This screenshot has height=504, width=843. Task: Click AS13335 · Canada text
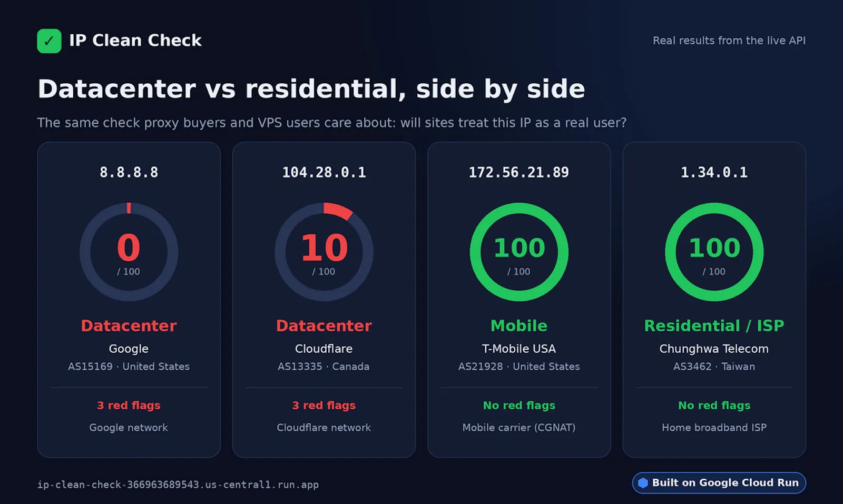tap(324, 367)
